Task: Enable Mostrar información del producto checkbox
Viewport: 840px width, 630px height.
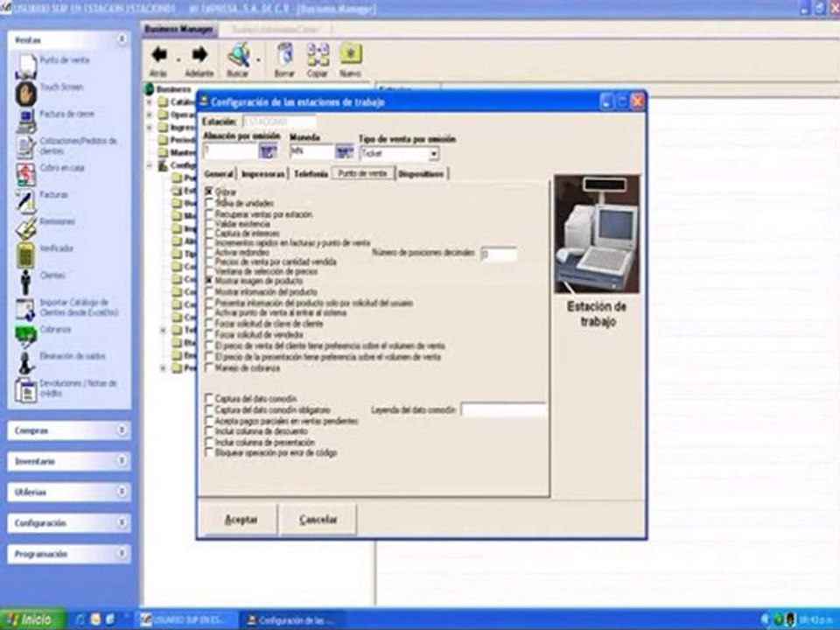Action: (209, 291)
